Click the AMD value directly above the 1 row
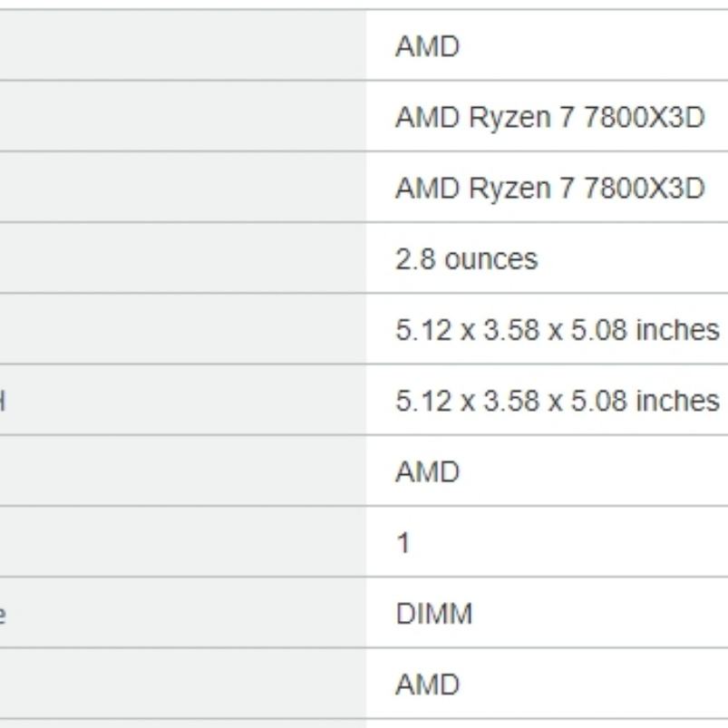Image resolution: width=728 pixels, height=728 pixels. (427, 471)
